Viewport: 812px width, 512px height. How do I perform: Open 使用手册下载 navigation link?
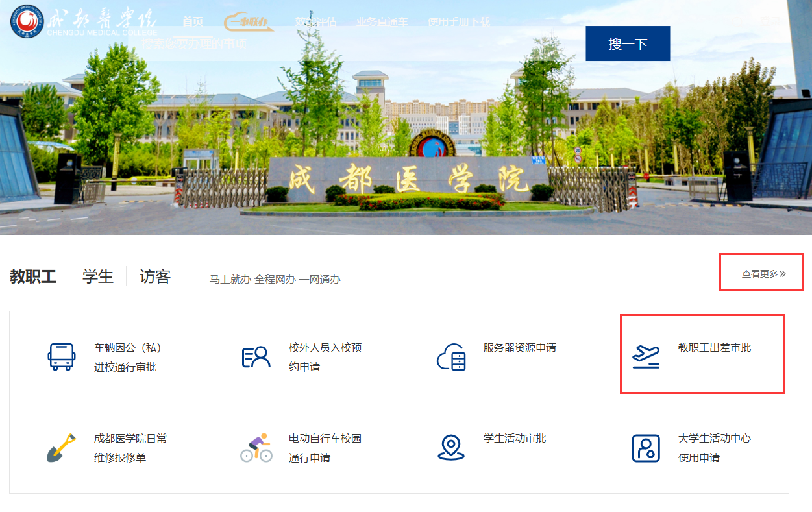[x=459, y=21]
